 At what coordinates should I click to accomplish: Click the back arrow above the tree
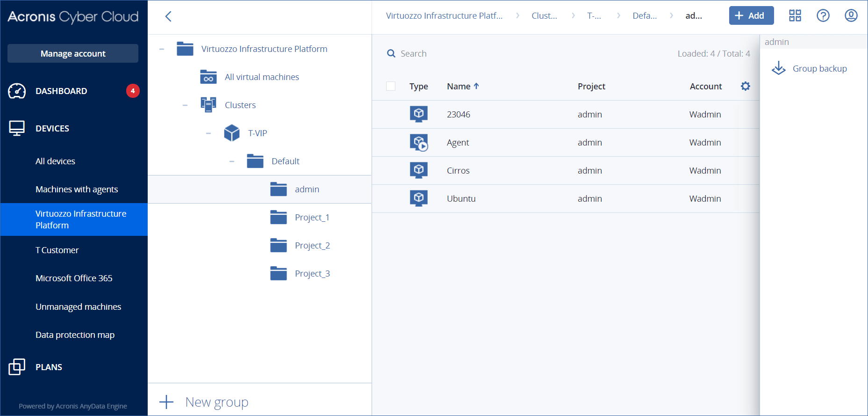click(x=168, y=16)
